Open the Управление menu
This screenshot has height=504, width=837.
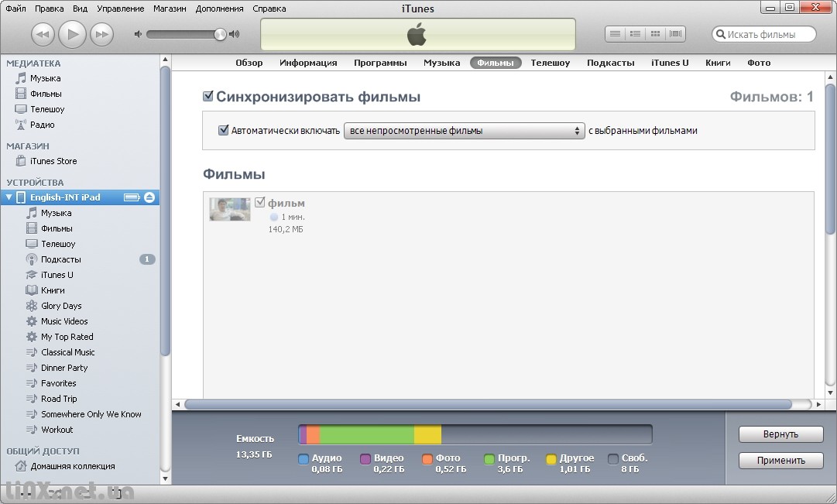[121, 9]
